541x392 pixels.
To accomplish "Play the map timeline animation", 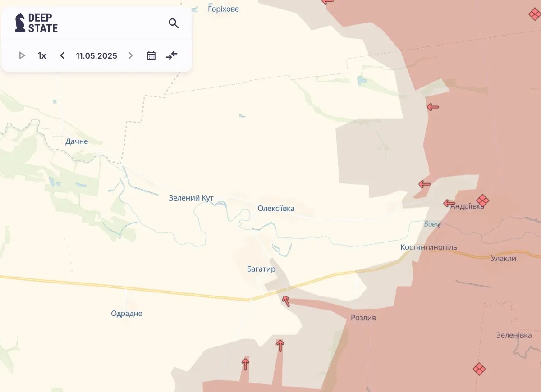I will (22, 56).
